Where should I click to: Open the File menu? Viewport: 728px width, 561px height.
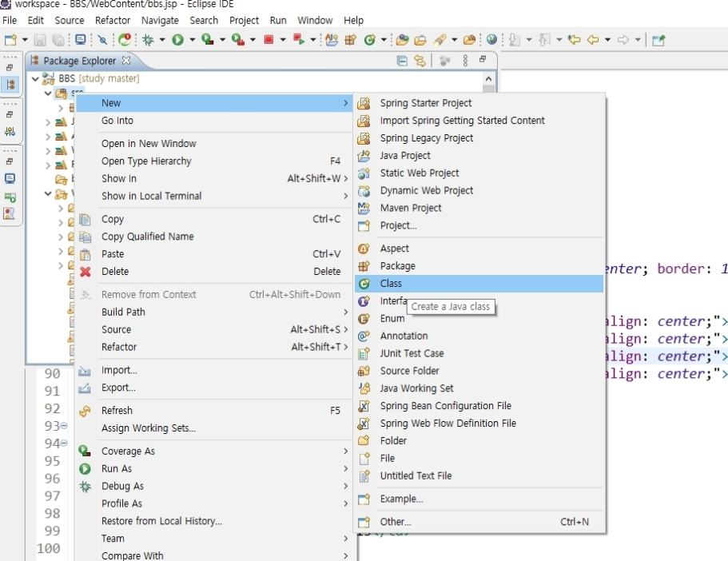[x=10, y=21]
